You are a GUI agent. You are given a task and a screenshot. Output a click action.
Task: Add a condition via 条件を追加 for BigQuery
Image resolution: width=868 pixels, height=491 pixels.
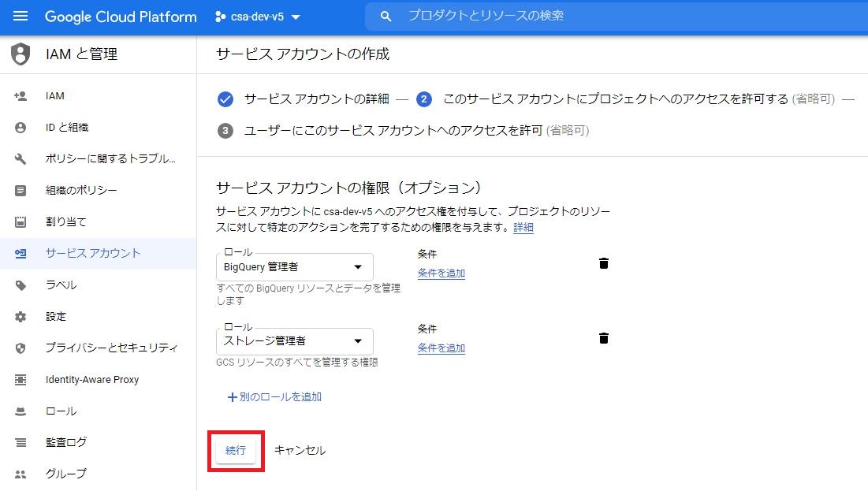click(441, 273)
